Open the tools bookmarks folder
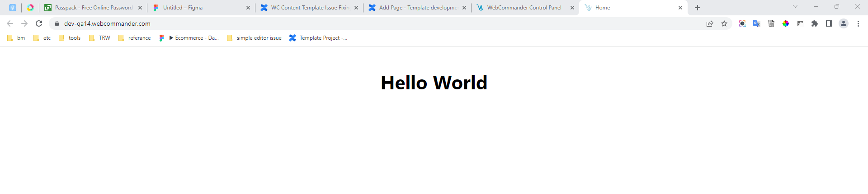Viewport: 868px width, 194px height. tap(70, 38)
